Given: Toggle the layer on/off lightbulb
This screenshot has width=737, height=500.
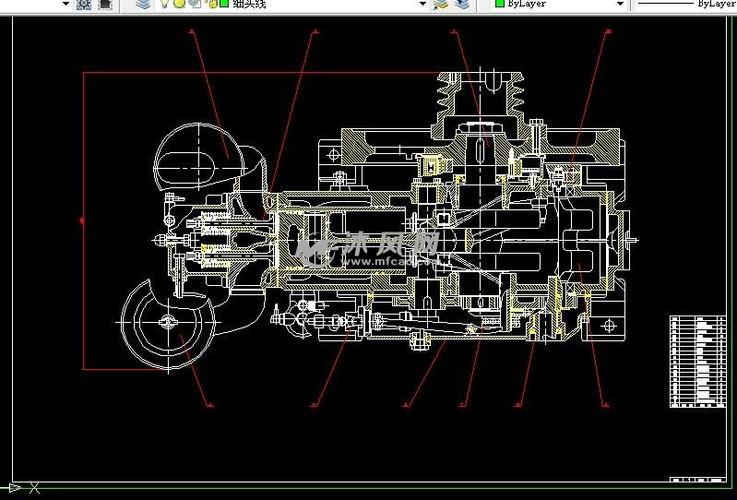Looking at the screenshot, I should [165, 4].
